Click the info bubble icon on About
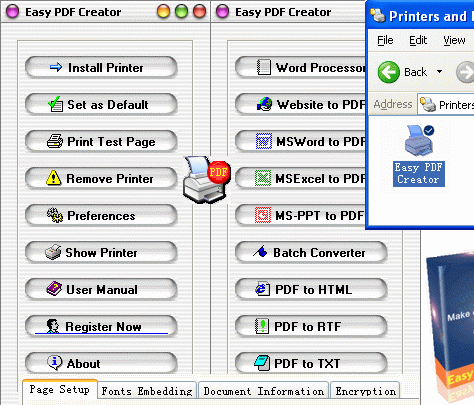This screenshot has width=474, height=405. (x=55, y=363)
